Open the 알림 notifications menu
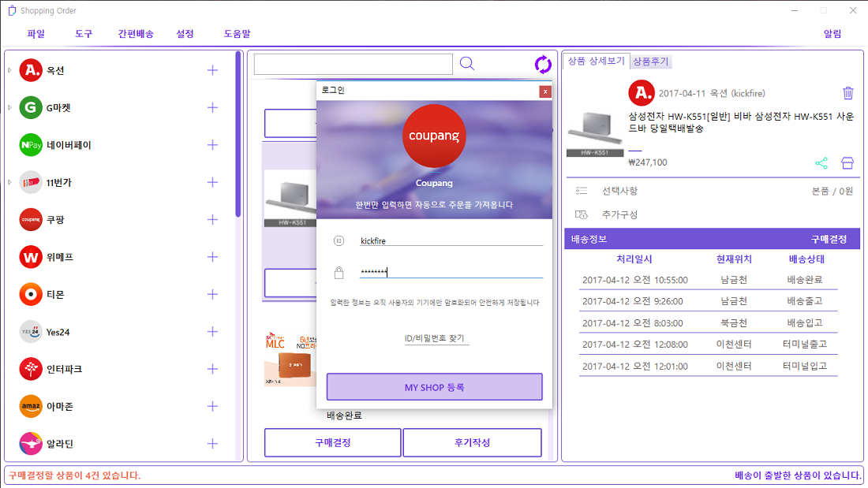 point(832,34)
